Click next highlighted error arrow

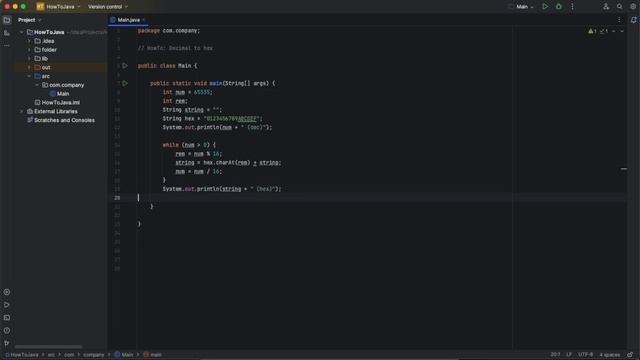point(622,31)
